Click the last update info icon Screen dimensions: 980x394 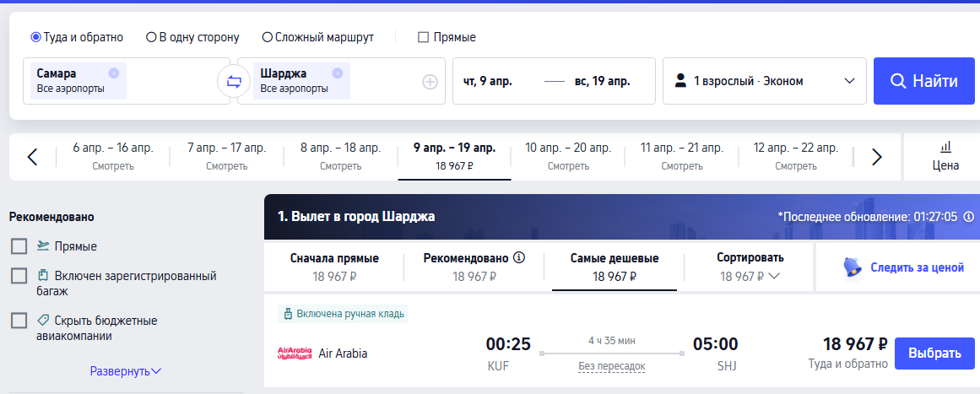968,217
